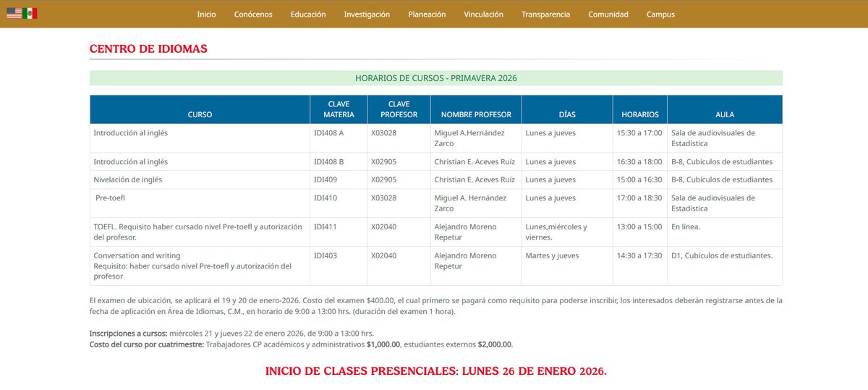Viewport: 868px width, 390px height.
Task: Click the 16:30 a 18:00 schedule cell
Action: pos(639,161)
